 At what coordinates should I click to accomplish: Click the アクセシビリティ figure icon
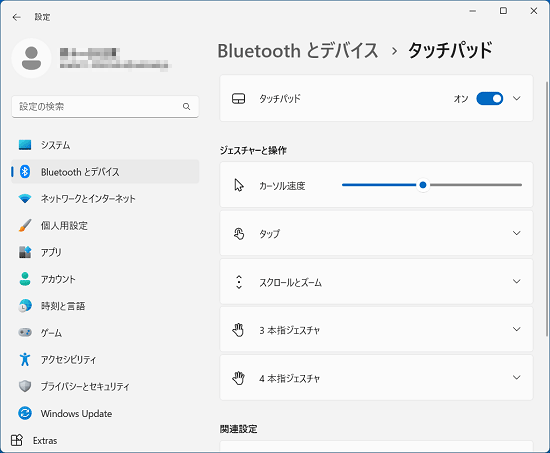(25, 359)
